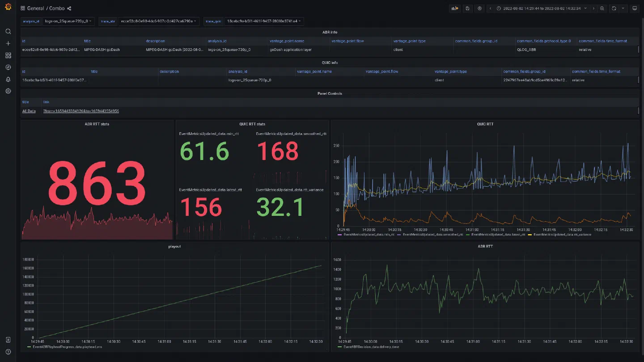Open the Dashboards grid icon in sidebar
644x362 pixels.
tap(8, 55)
